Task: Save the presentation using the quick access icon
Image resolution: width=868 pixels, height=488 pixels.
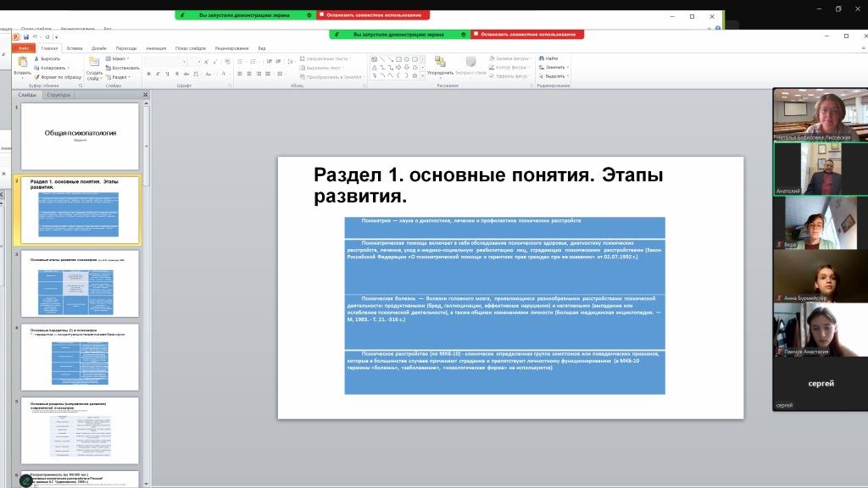Action: click(26, 37)
